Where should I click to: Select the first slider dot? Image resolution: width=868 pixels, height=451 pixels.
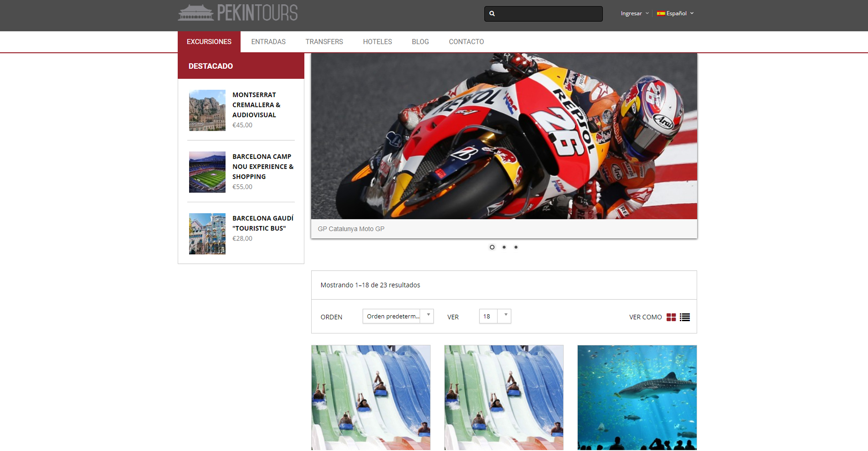(492, 247)
